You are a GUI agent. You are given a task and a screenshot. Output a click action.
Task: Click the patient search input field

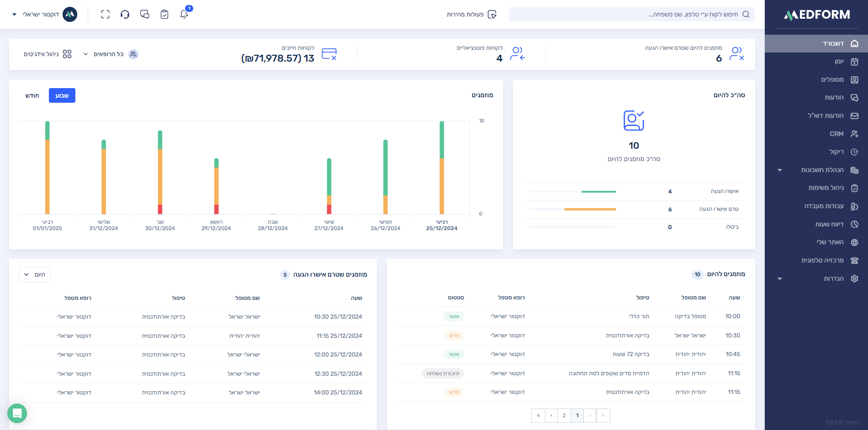632,14
